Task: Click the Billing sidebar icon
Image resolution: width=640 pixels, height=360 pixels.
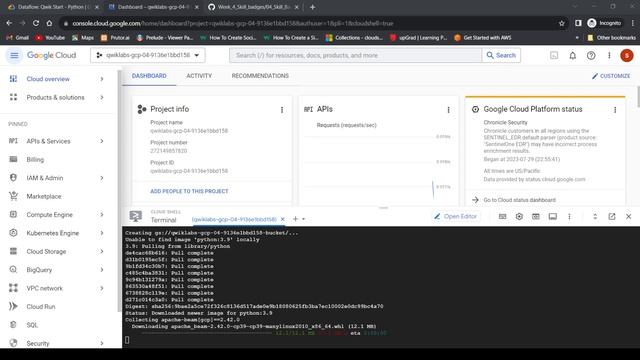Action: click(x=13, y=159)
